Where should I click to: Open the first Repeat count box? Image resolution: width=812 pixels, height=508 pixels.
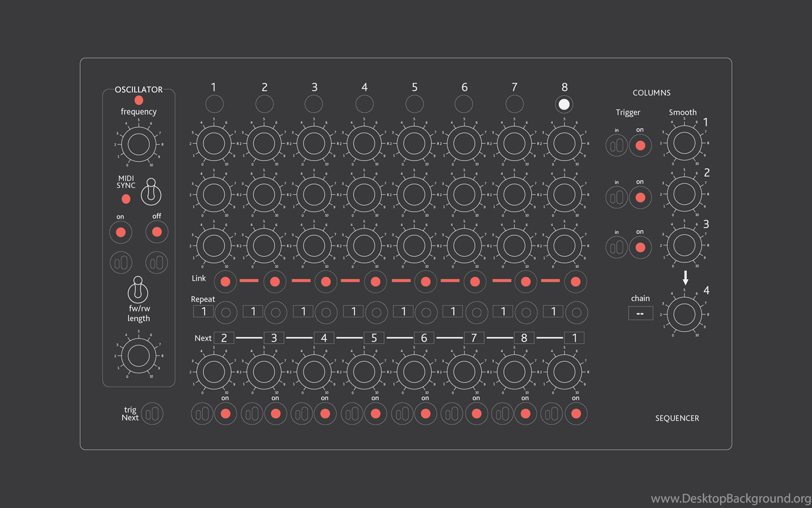[x=204, y=312]
